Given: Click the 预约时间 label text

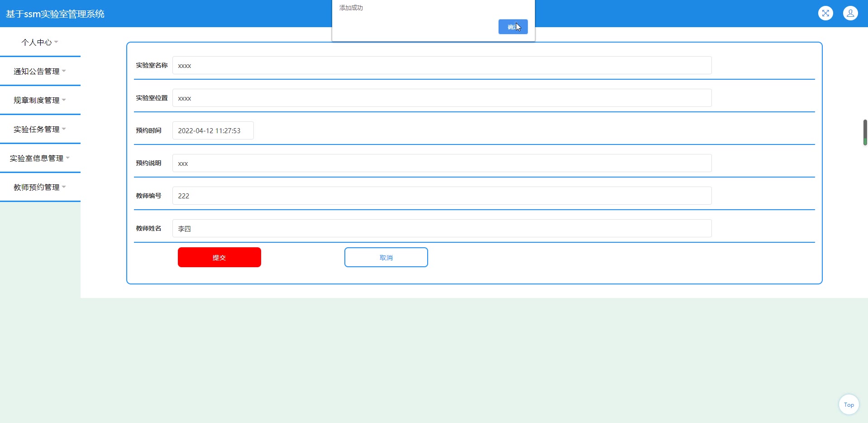Looking at the screenshot, I should pyautogui.click(x=148, y=130).
